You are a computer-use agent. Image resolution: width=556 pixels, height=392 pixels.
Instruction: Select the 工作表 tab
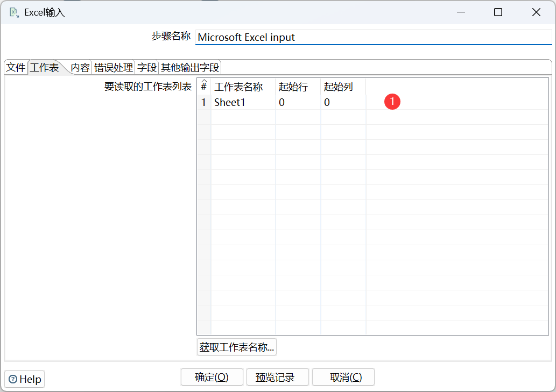coord(44,67)
